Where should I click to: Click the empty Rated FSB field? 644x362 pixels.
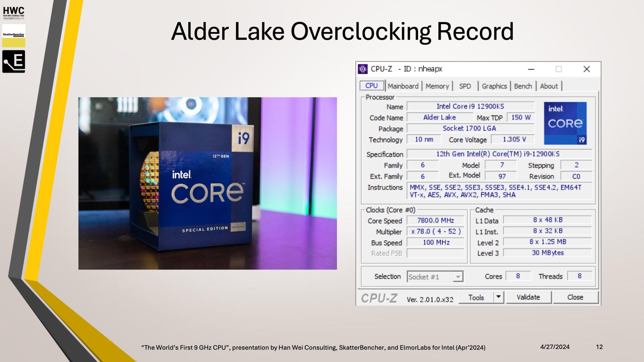(x=435, y=253)
